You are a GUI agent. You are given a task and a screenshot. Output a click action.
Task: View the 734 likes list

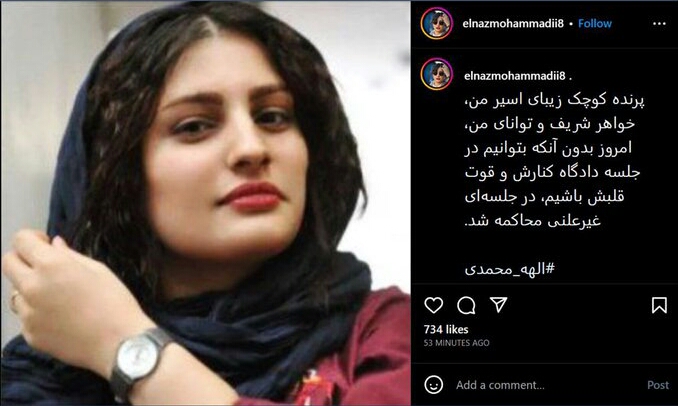pos(446,329)
